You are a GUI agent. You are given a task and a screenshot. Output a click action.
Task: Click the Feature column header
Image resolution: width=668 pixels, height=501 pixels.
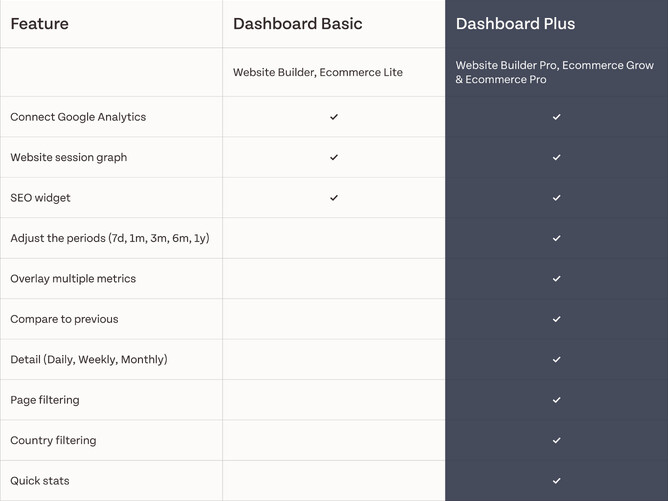(x=40, y=24)
